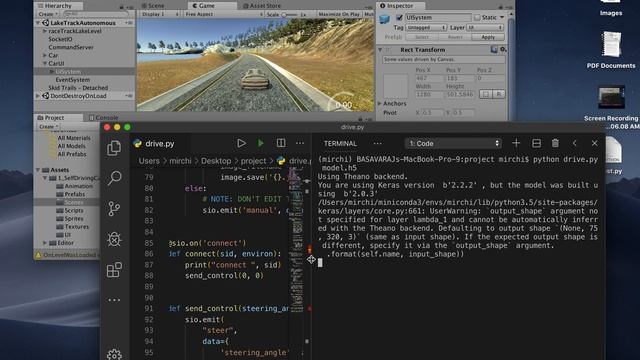640x360 pixels.
Task: Open Rect Transform help book icon
Action: pyautogui.click(x=494, y=49)
